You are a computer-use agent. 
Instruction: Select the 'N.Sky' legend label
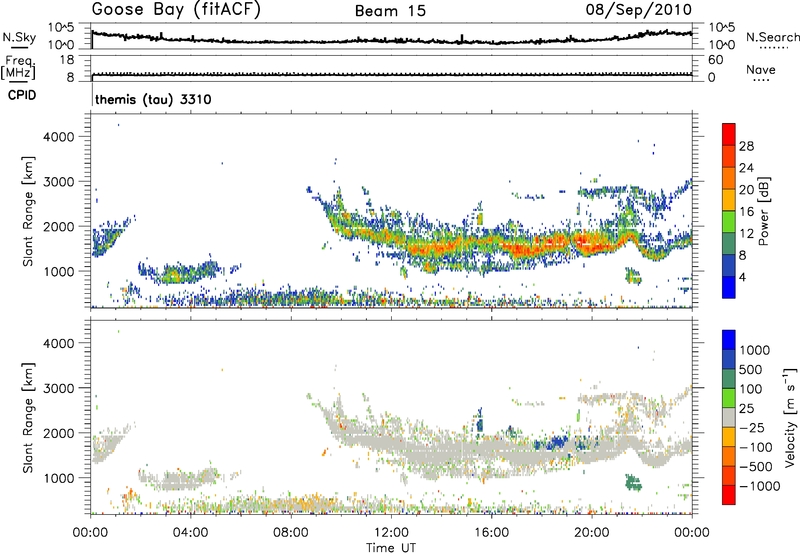pos(19,37)
